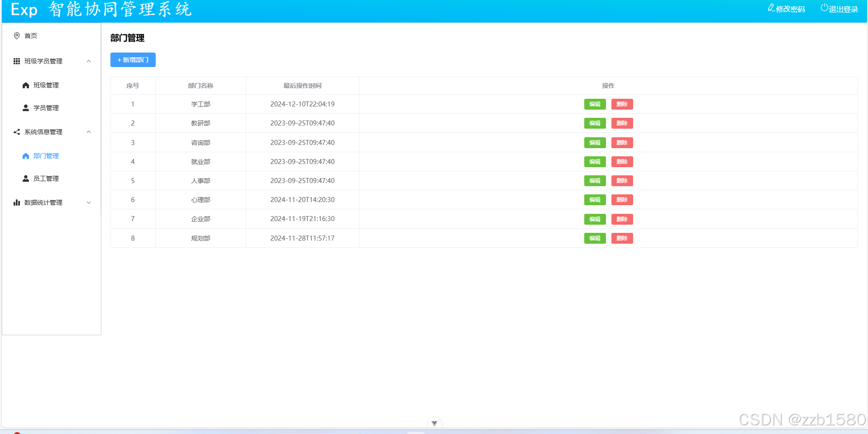Click the blue house icon beside 部门管理
The height and width of the screenshot is (434, 868).
tap(26, 156)
